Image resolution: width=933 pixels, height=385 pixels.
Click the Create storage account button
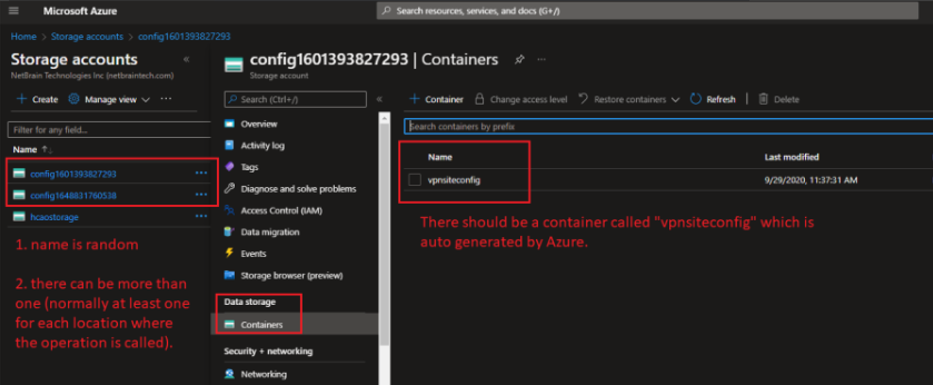(37, 99)
